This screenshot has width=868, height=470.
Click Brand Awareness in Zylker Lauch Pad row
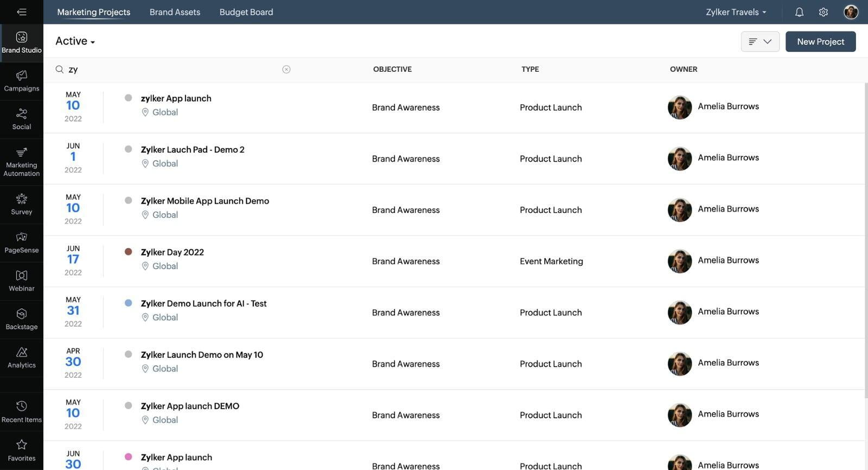pyautogui.click(x=406, y=158)
